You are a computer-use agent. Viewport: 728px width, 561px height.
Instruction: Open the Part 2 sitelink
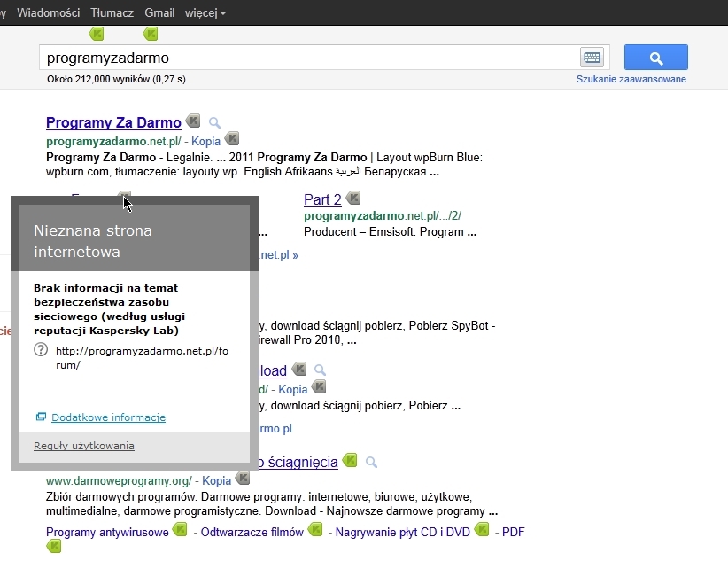click(x=322, y=199)
